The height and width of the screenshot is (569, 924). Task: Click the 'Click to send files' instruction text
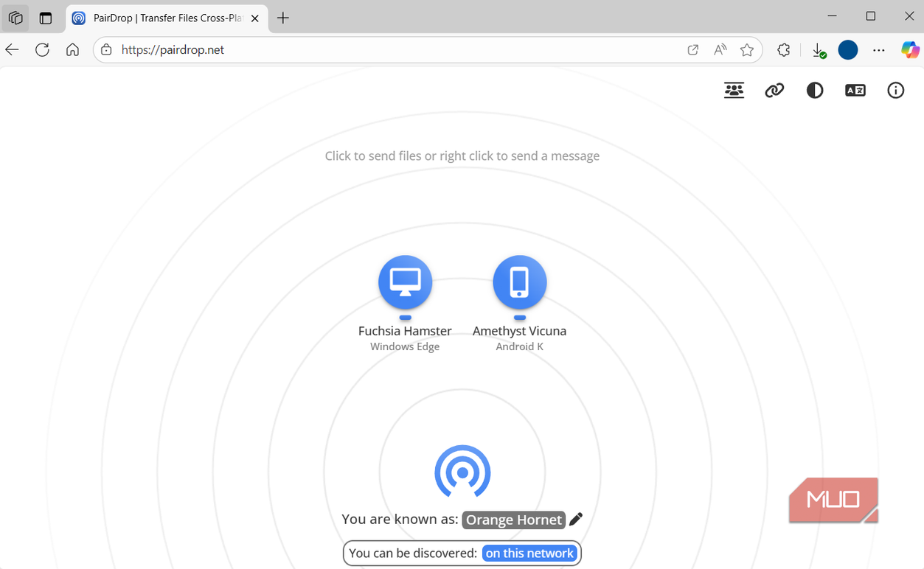[462, 156]
